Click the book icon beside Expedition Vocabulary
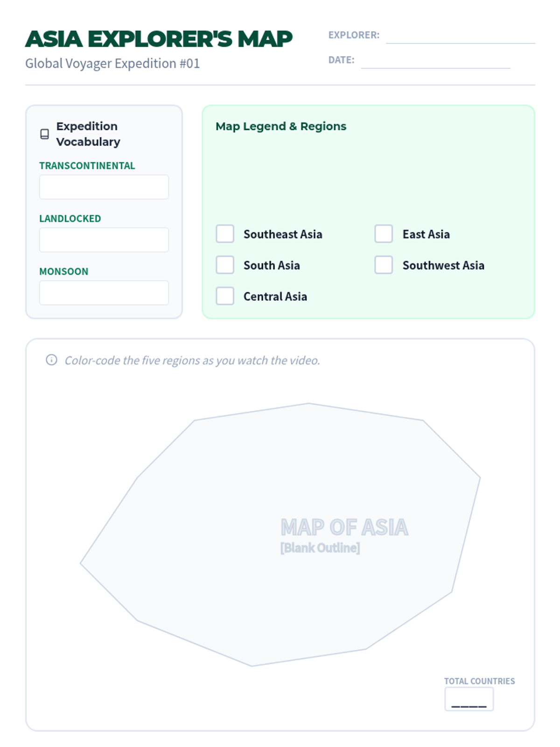Image resolution: width=560 pixels, height=747 pixels. pyautogui.click(x=45, y=134)
